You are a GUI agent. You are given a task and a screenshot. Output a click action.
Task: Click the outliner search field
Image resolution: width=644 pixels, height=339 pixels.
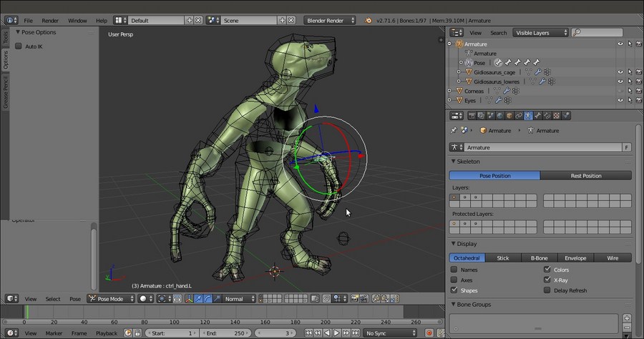[x=597, y=32]
